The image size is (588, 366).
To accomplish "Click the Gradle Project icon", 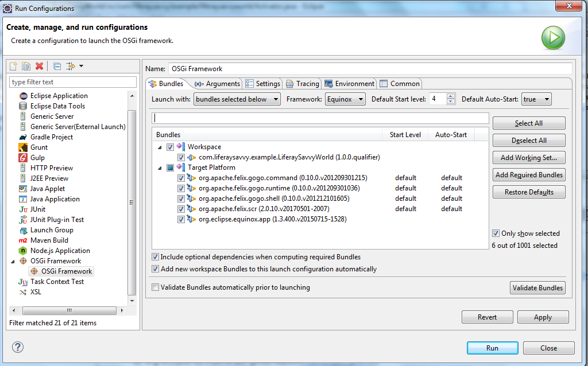I will point(23,137).
